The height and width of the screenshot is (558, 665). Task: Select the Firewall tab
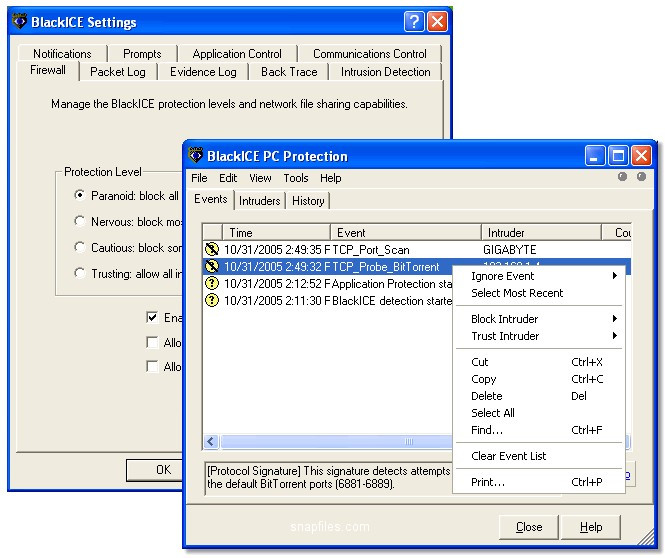pos(48,70)
